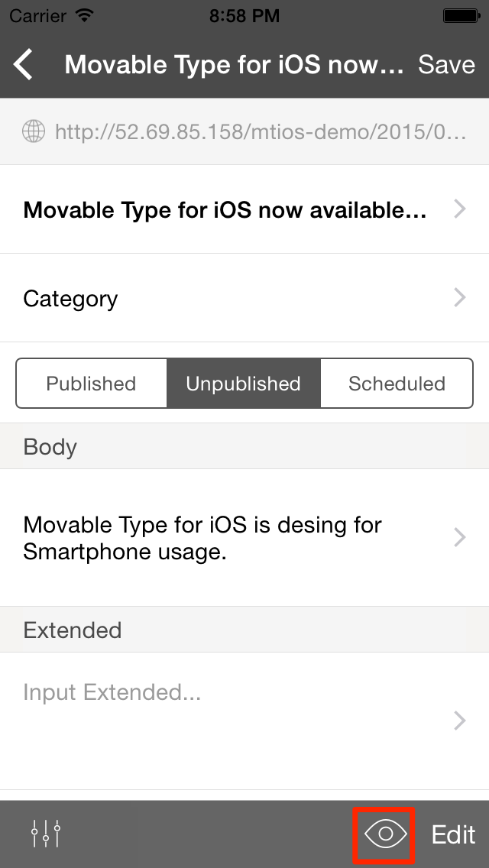Screen dimensions: 489x868
Task: Save the entry
Action: [x=446, y=65]
